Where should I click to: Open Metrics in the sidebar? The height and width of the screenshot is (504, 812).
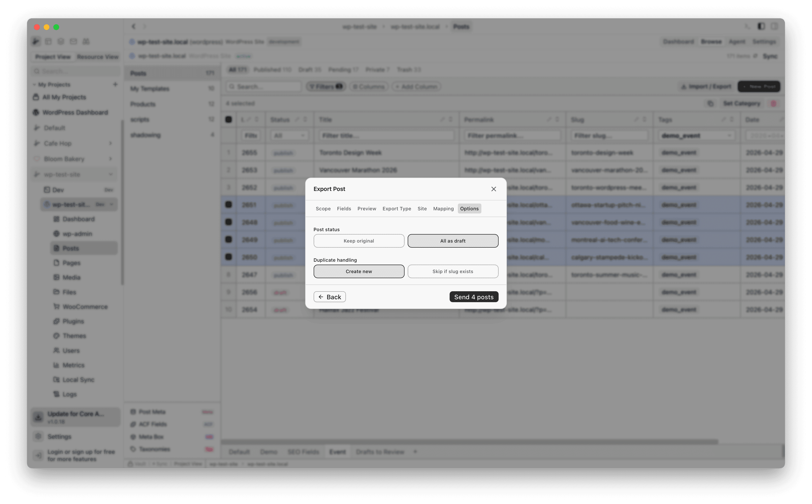coord(73,365)
